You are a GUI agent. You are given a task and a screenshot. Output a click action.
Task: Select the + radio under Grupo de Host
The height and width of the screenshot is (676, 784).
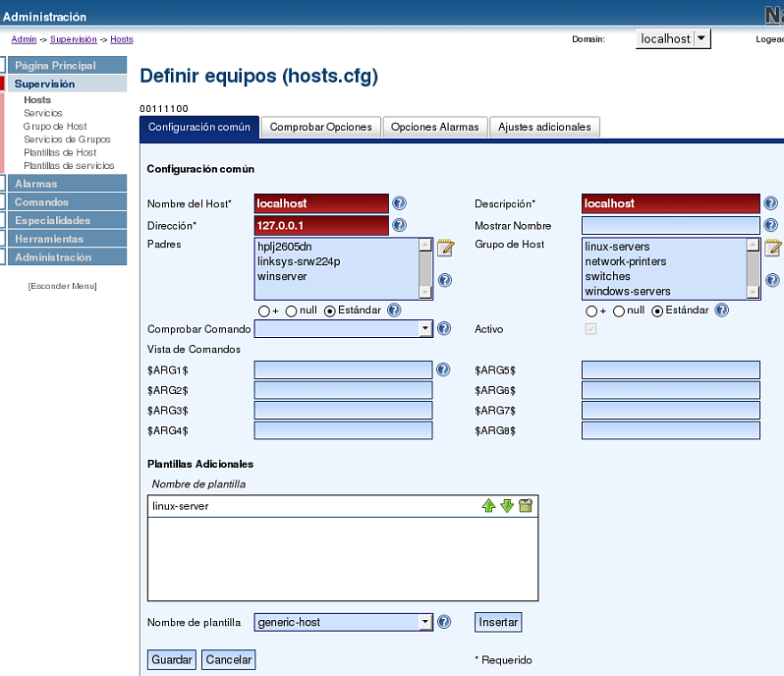point(590,310)
